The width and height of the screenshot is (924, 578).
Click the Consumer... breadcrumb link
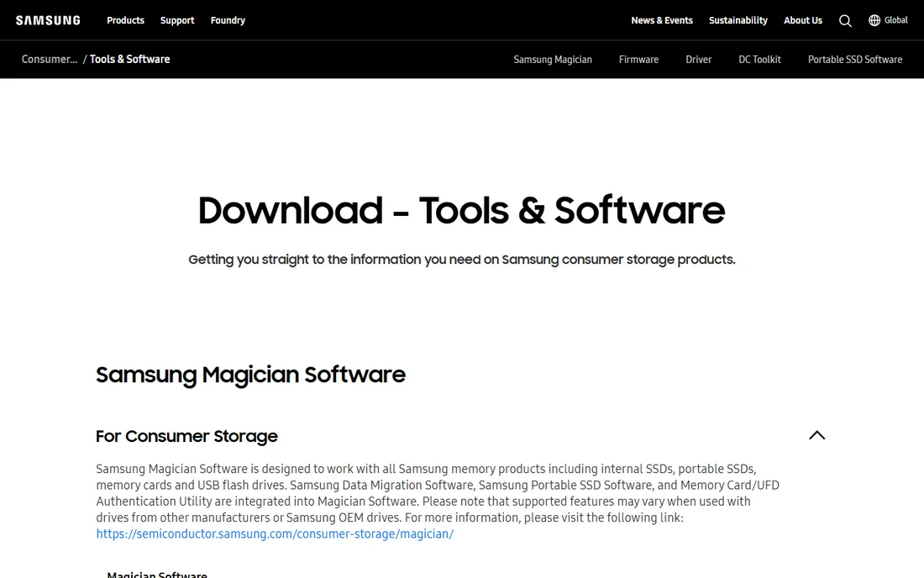(x=50, y=60)
